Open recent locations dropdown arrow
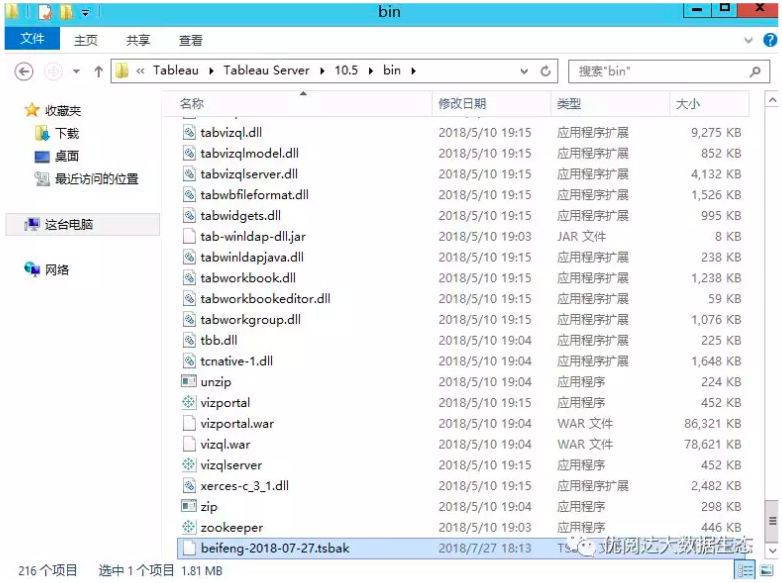The height and width of the screenshot is (583, 782). (76, 72)
